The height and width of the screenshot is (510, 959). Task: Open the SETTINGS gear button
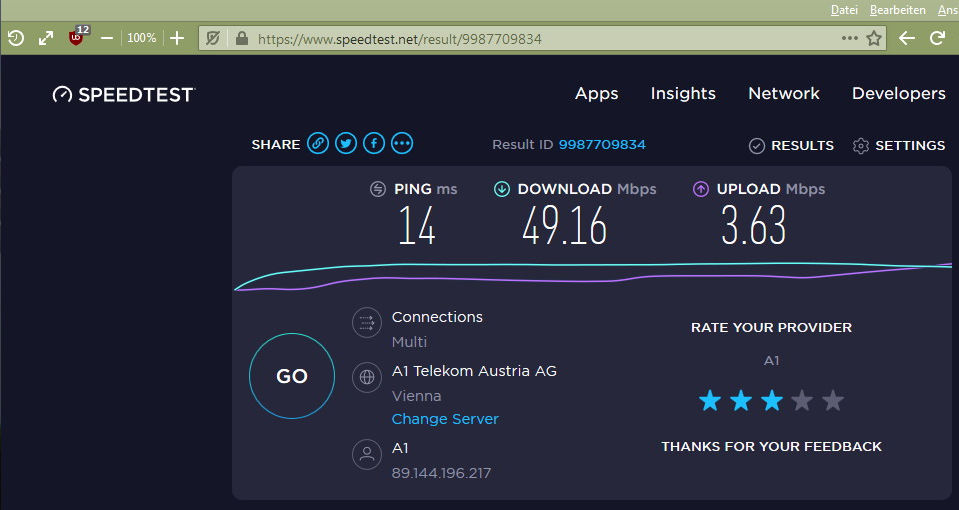(898, 146)
